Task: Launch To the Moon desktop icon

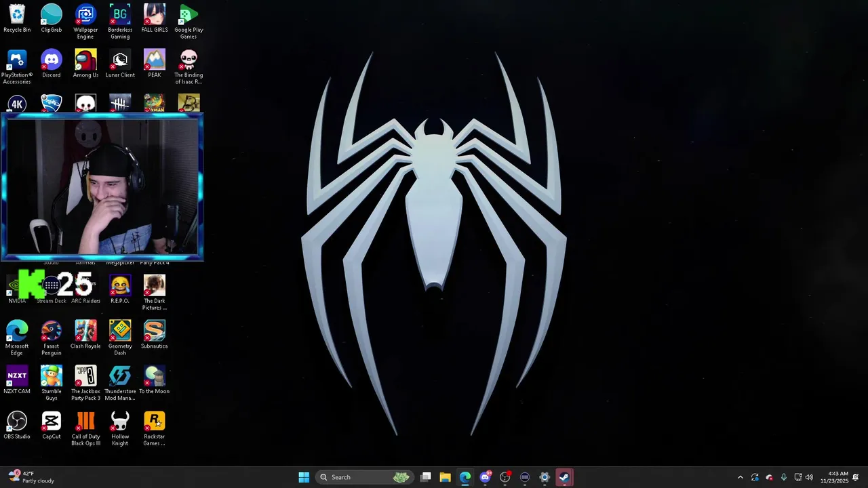Action: (x=155, y=380)
